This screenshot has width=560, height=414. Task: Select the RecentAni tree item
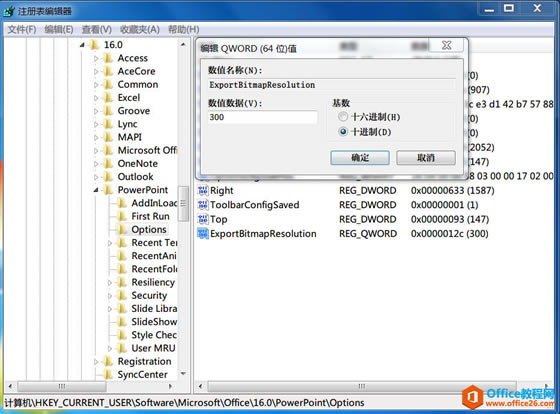(154, 256)
